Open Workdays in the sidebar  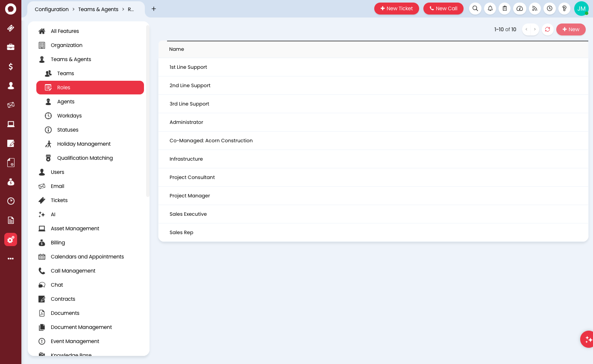90,116
